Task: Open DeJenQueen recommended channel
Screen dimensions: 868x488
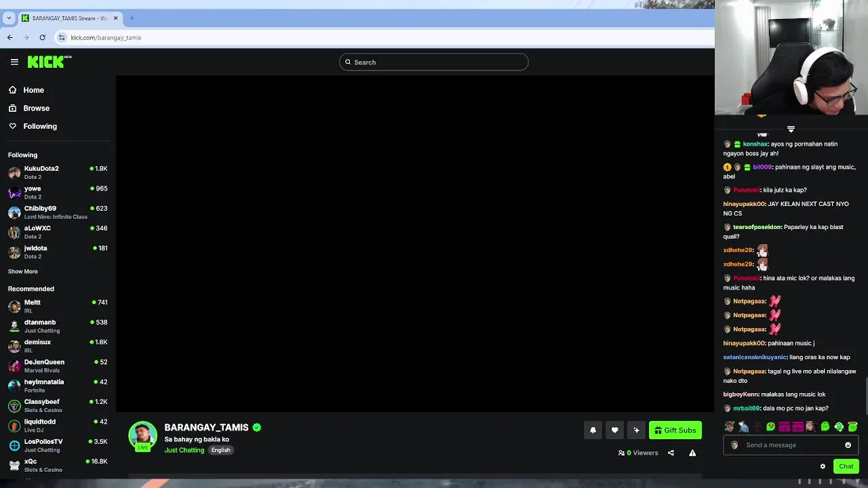Action: pyautogui.click(x=58, y=366)
